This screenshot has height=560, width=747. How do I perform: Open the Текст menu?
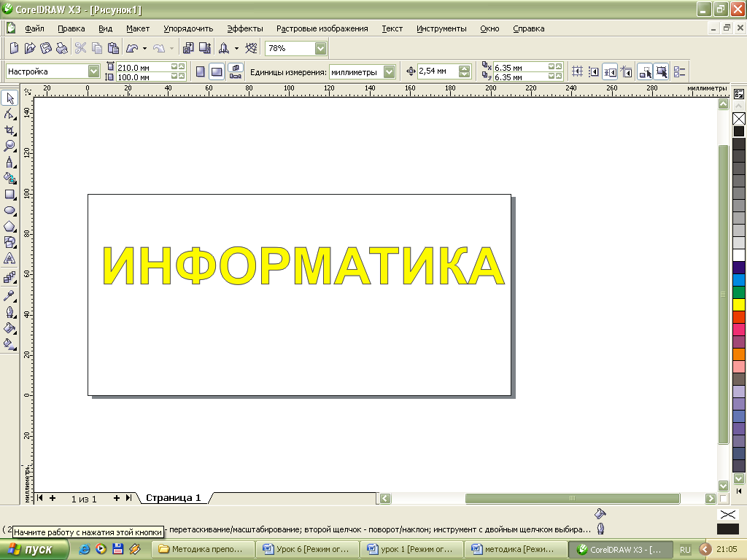click(x=392, y=28)
